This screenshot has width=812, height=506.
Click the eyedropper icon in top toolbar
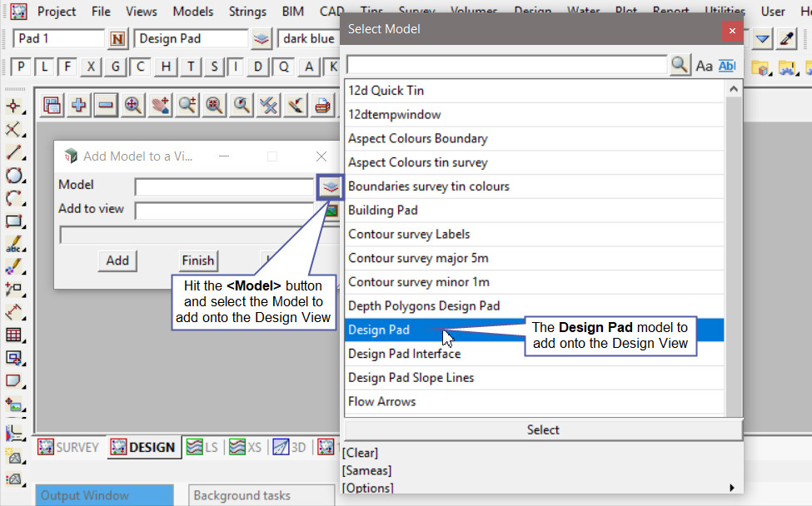(x=786, y=38)
